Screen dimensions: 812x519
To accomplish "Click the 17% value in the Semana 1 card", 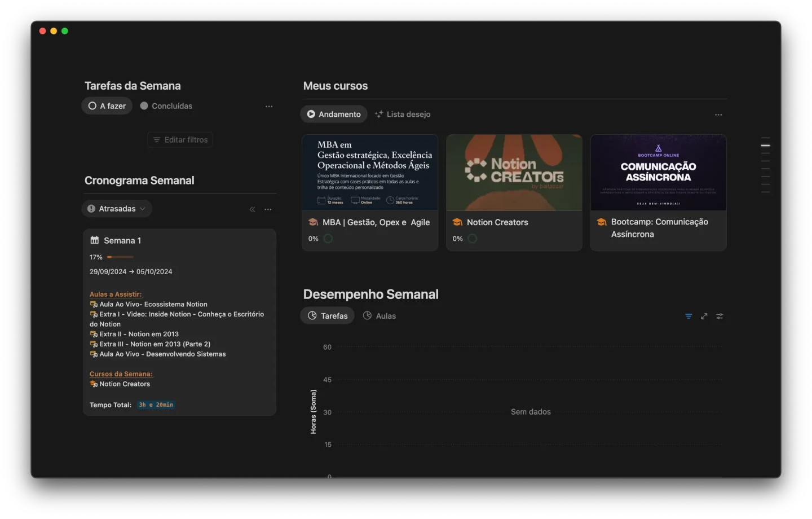I will pyautogui.click(x=96, y=257).
